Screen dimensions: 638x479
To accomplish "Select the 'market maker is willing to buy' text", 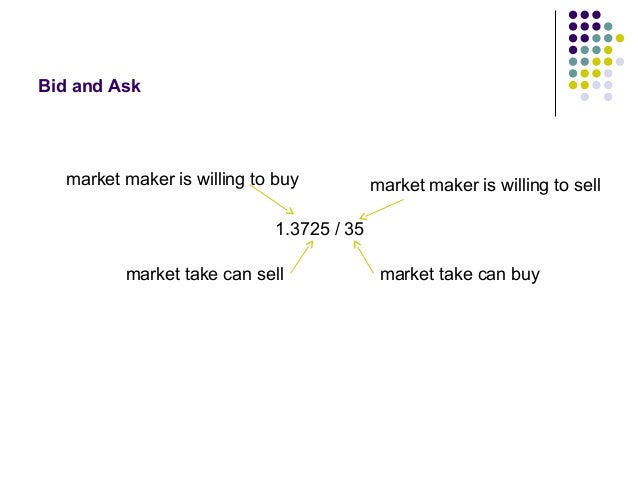I will 182,179.
